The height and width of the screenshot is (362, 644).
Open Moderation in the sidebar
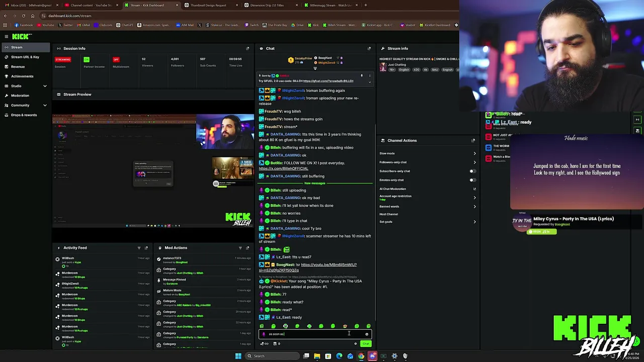coord(25,96)
